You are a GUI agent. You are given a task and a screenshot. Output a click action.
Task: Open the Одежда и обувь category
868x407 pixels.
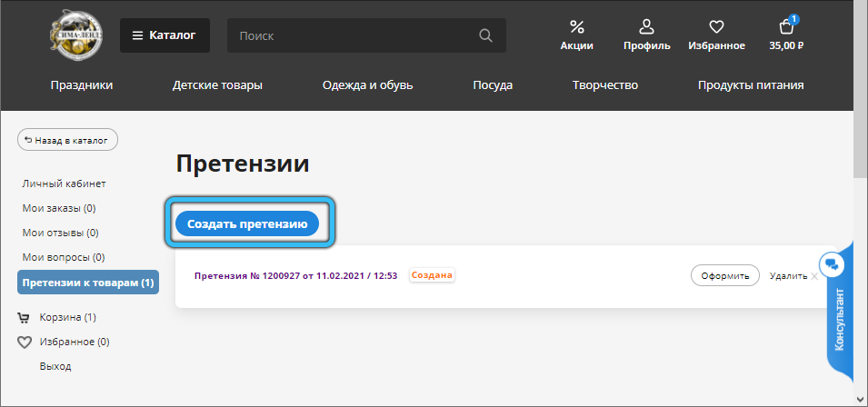pos(367,85)
